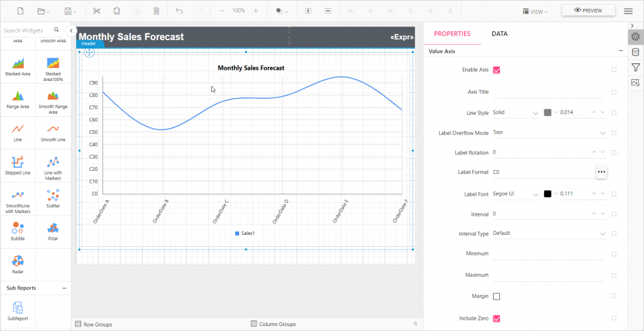Open the Label Font black color swatch
This screenshot has height=331, width=644.
(x=548, y=194)
